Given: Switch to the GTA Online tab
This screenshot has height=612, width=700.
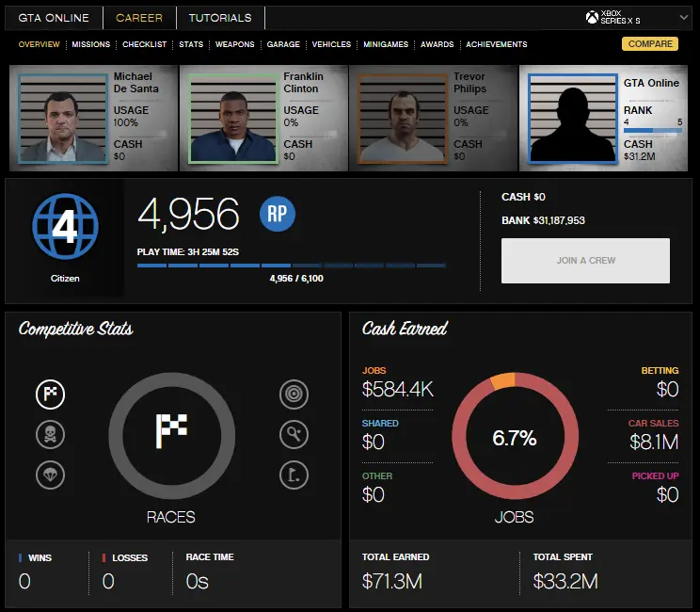Looking at the screenshot, I should [54, 18].
